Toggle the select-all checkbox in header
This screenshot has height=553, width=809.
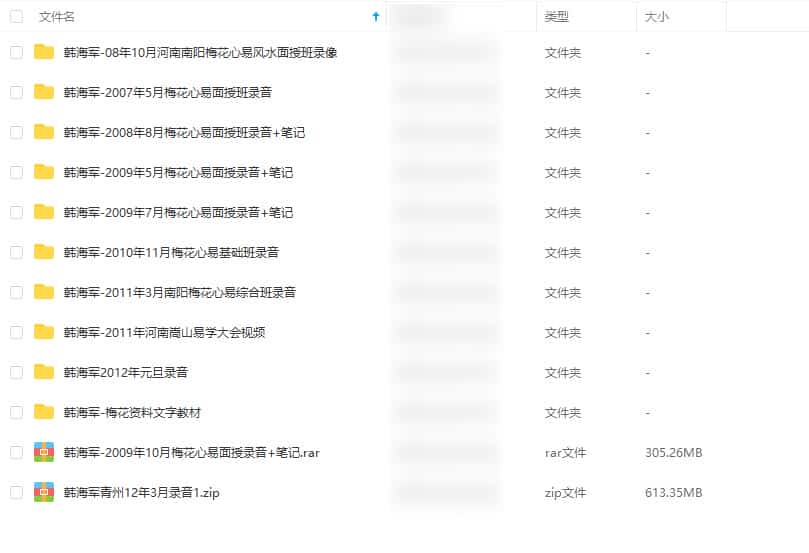pos(16,17)
